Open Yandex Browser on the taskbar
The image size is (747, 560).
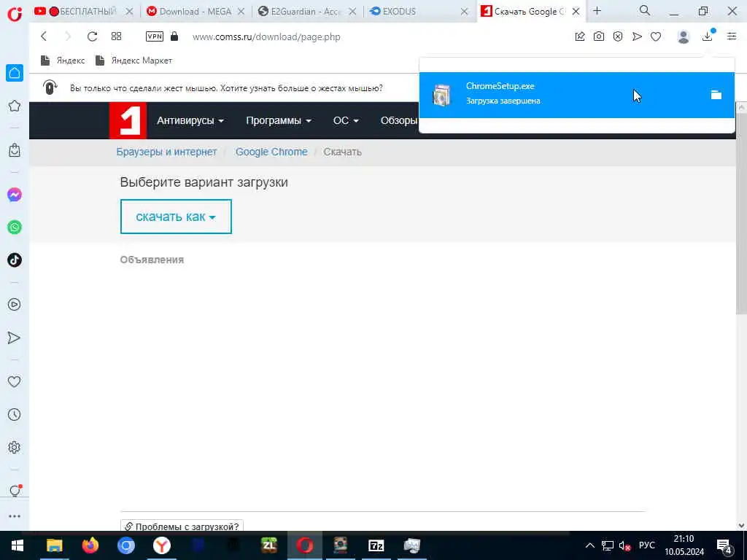162,545
